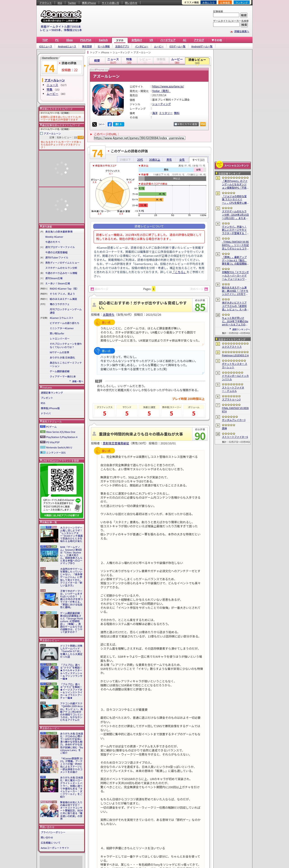Click the previous page arrow icon
The width and height of the screenshot is (289, 868).
(x=92, y=289)
